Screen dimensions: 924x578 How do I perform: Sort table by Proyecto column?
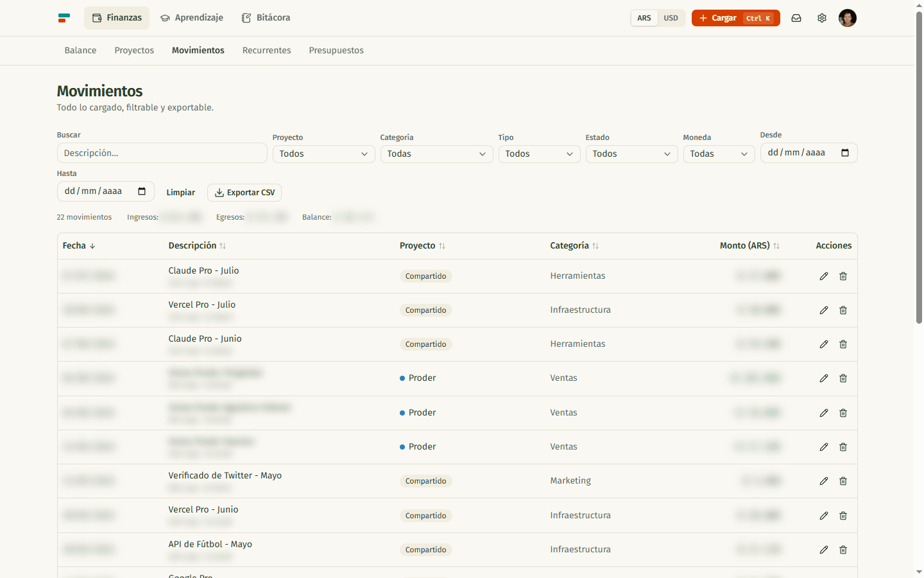(422, 246)
